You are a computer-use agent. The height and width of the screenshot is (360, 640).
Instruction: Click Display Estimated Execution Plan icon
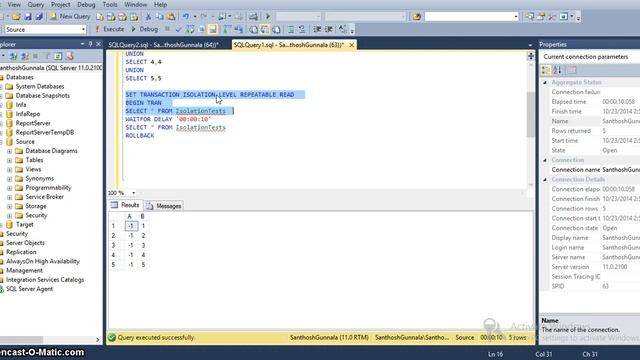pyautogui.click(x=190, y=29)
